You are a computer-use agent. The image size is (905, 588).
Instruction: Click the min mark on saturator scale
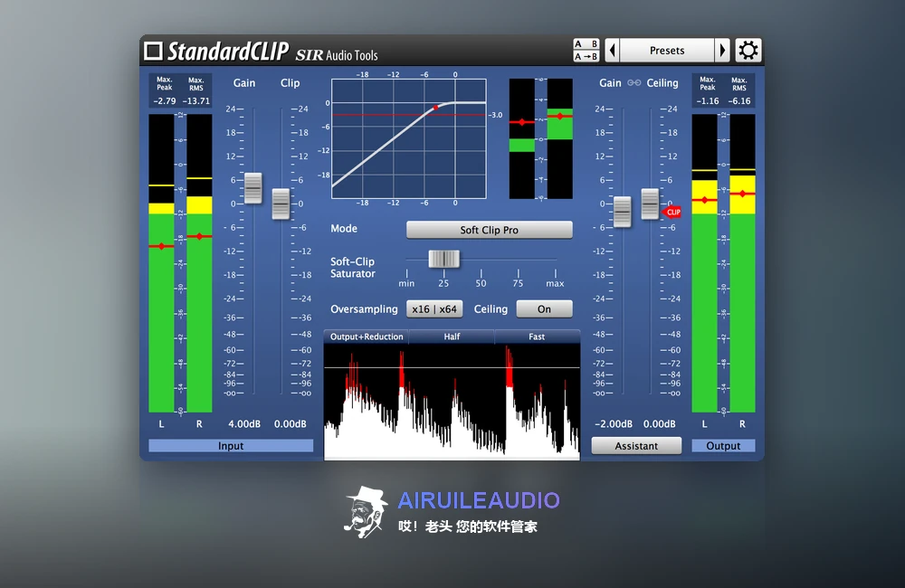coord(406,283)
